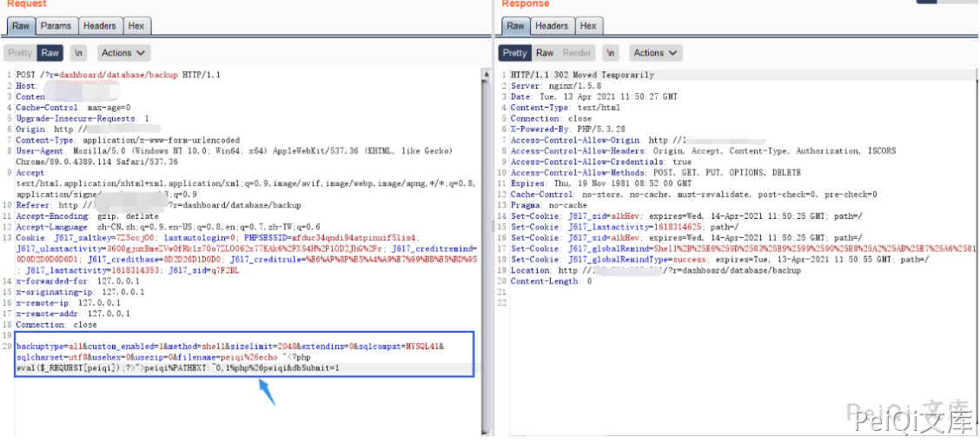Click the Request pane vertical scrollbar track
Screen dimensions: 980x444
point(487,261)
